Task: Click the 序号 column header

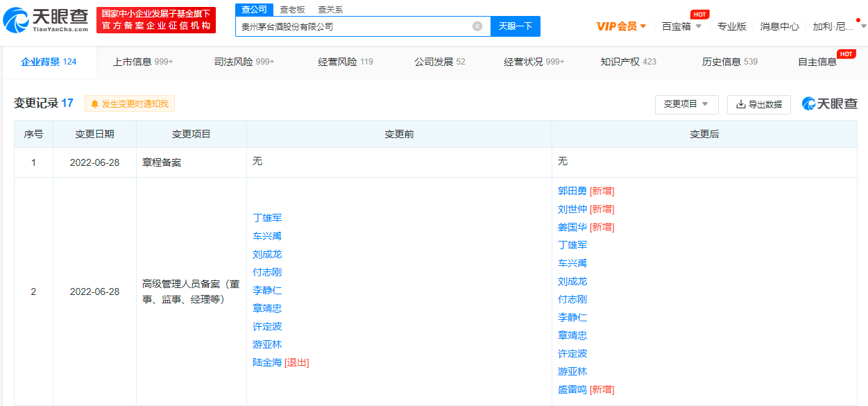Action: point(33,134)
